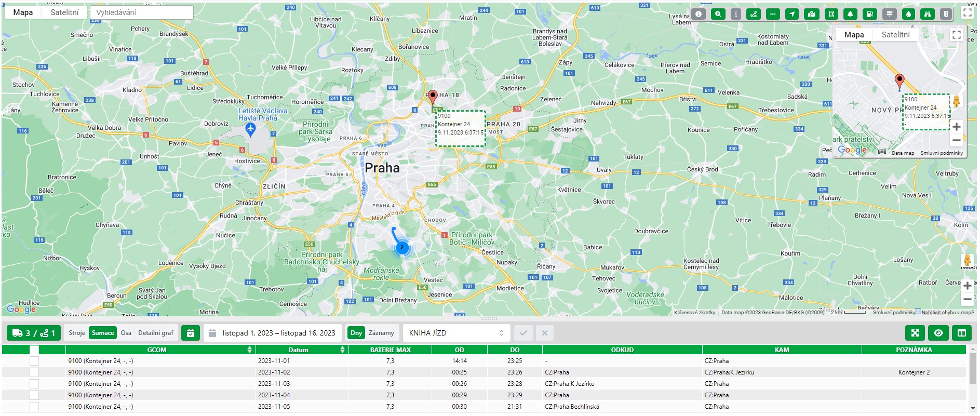Tick the header select-all checkbox

click(34, 350)
